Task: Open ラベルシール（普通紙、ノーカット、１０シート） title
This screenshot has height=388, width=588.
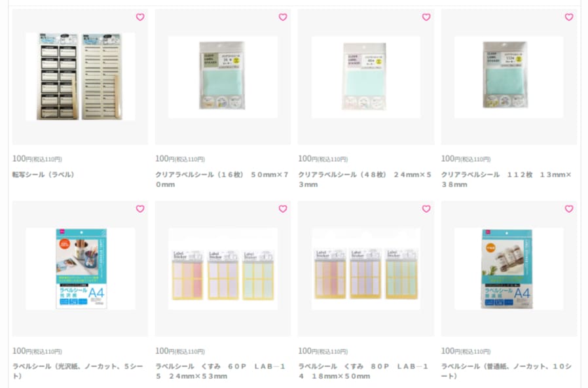Action: (x=506, y=371)
